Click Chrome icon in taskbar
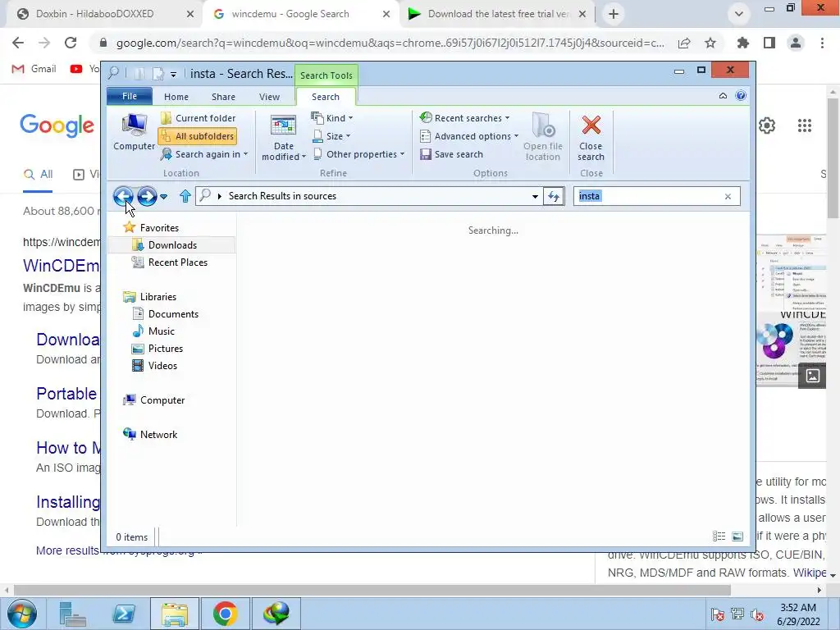Screen dimensions: 840x630 pos(225,614)
